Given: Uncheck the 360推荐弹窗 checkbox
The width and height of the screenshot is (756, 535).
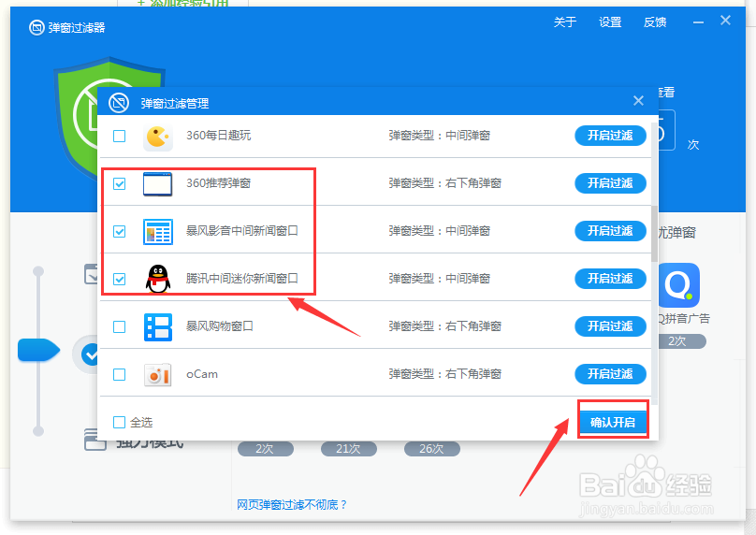Looking at the screenshot, I should pos(119,183).
